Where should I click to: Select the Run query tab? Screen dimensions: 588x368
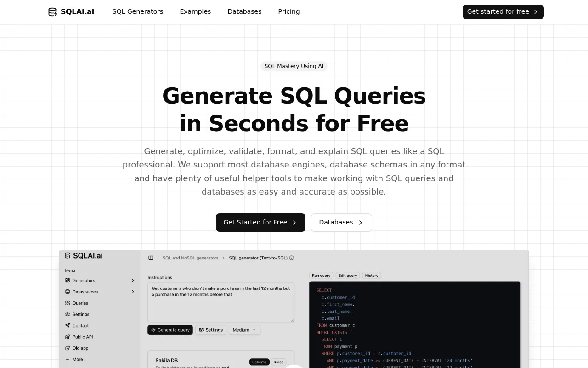click(321, 276)
